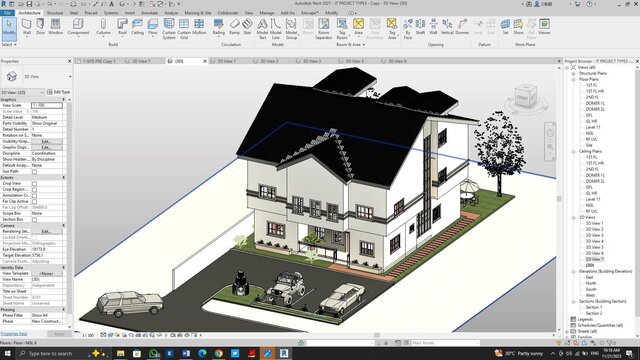Viewport: 640px width, 360px height.
Task: Collapse the 3D Views tree node
Action: (x=573, y=218)
